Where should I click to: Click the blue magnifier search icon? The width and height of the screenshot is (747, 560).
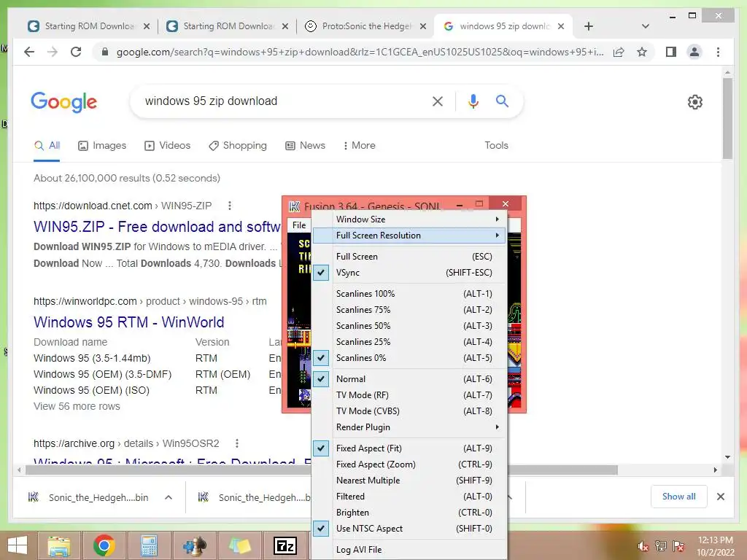tap(502, 101)
